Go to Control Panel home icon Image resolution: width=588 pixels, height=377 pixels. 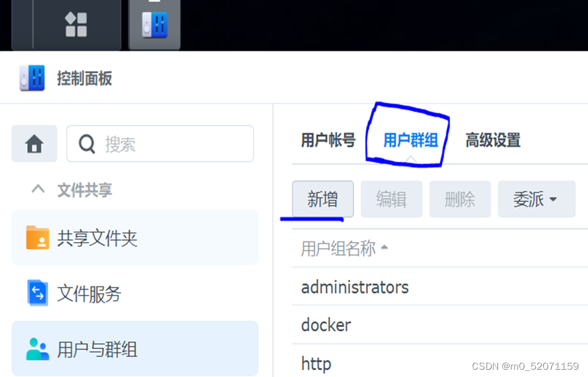(x=34, y=144)
